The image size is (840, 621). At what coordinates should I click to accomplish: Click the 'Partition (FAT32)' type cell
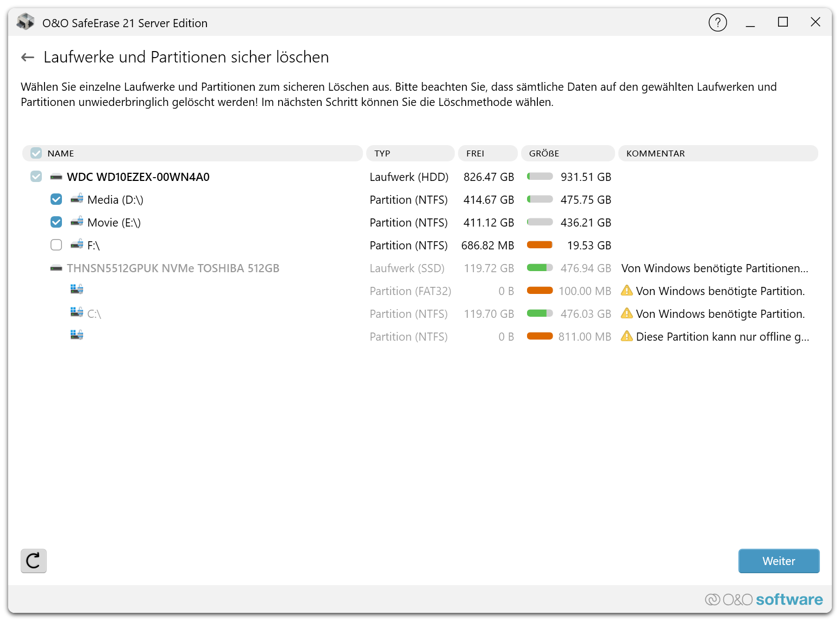[x=410, y=291]
